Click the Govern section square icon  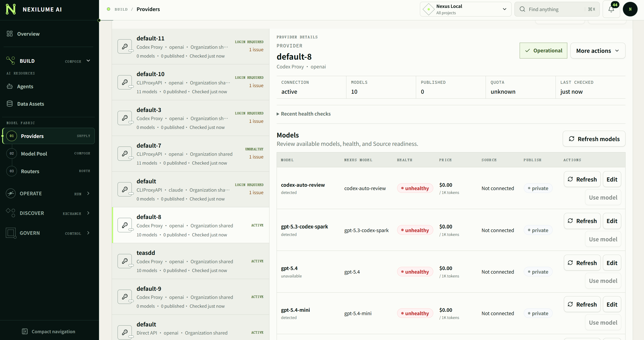(x=11, y=233)
